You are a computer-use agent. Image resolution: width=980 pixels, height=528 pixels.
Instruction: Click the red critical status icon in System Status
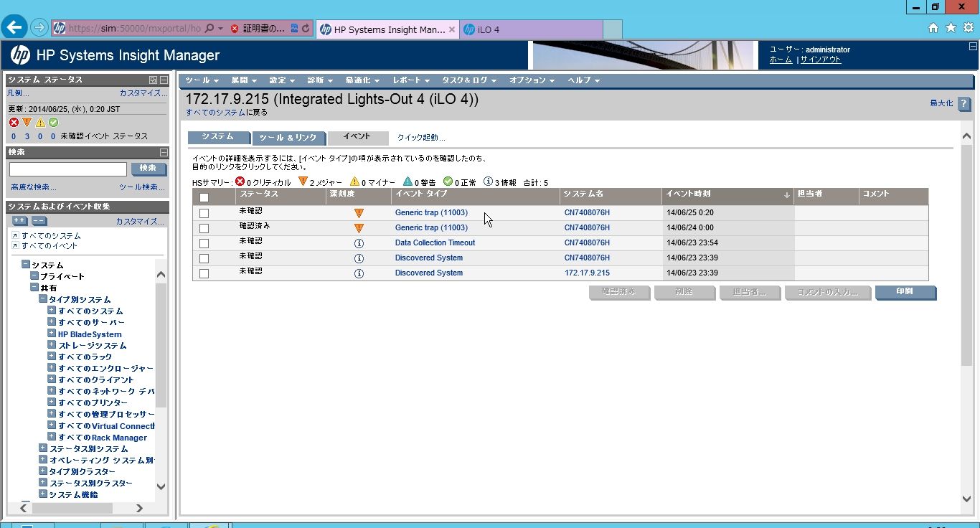click(x=14, y=123)
